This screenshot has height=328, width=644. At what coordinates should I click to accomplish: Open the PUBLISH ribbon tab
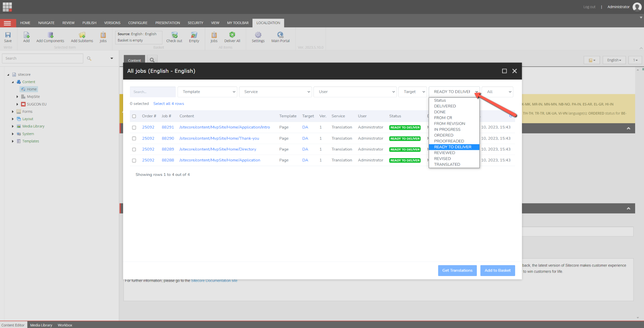(x=89, y=23)
